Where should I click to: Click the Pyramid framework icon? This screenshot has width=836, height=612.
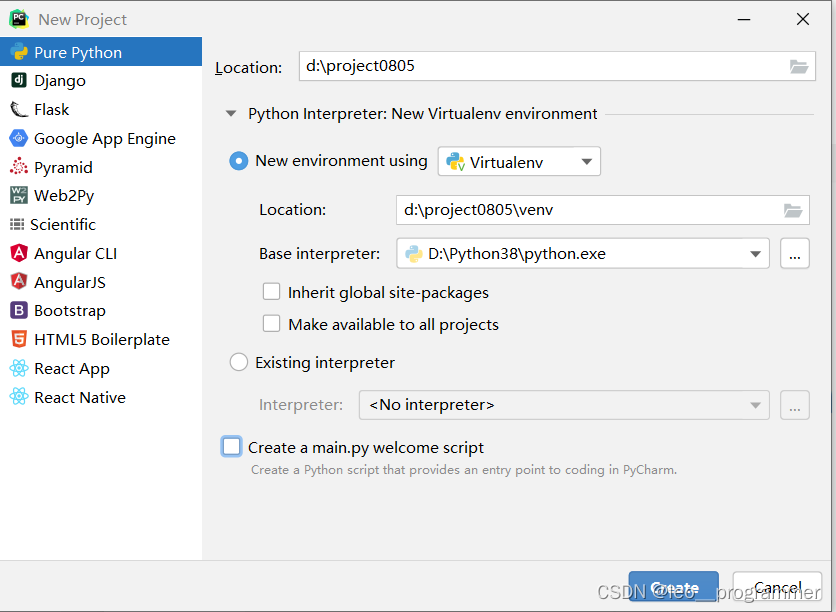[19, 167]
